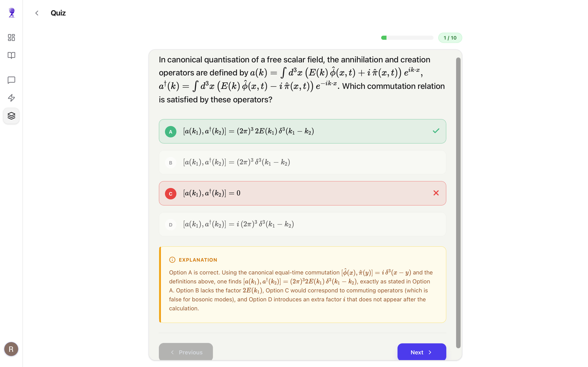Viewport: 588px width, 367px height.
Task: Click the back arrow beside Quiz title
Action: click(37, 13)
